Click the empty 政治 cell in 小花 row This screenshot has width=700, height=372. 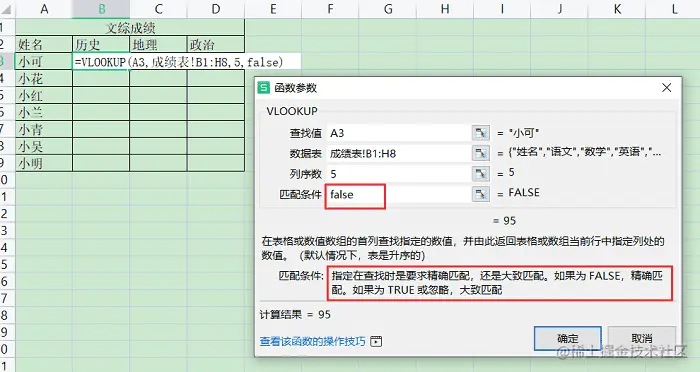(216, 79)
